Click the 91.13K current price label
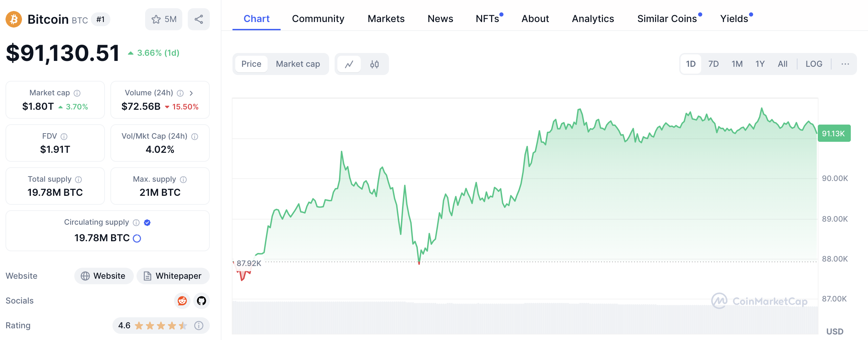This screenshot has height=340, width=868. (834, 134)
